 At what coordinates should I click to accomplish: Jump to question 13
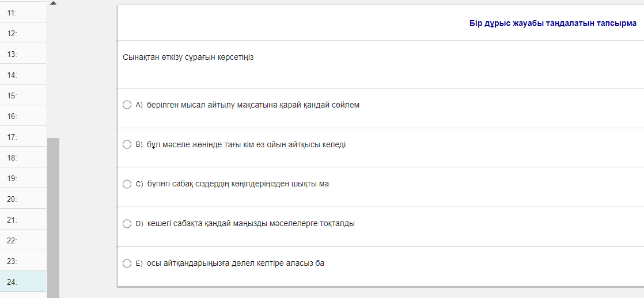(x=23, y=54)
